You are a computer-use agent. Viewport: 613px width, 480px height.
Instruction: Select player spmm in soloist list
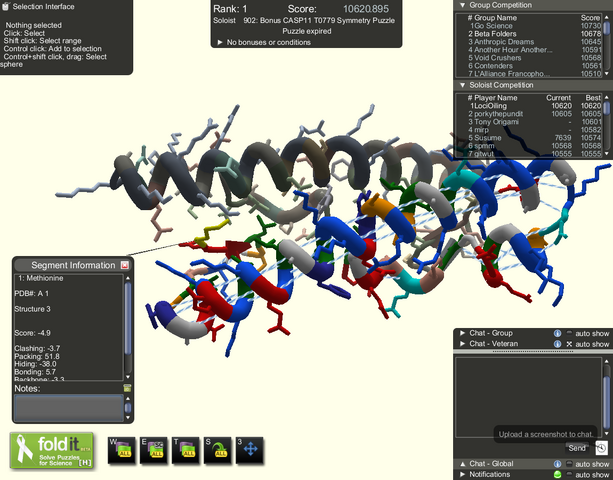click(x=534, y=146)
